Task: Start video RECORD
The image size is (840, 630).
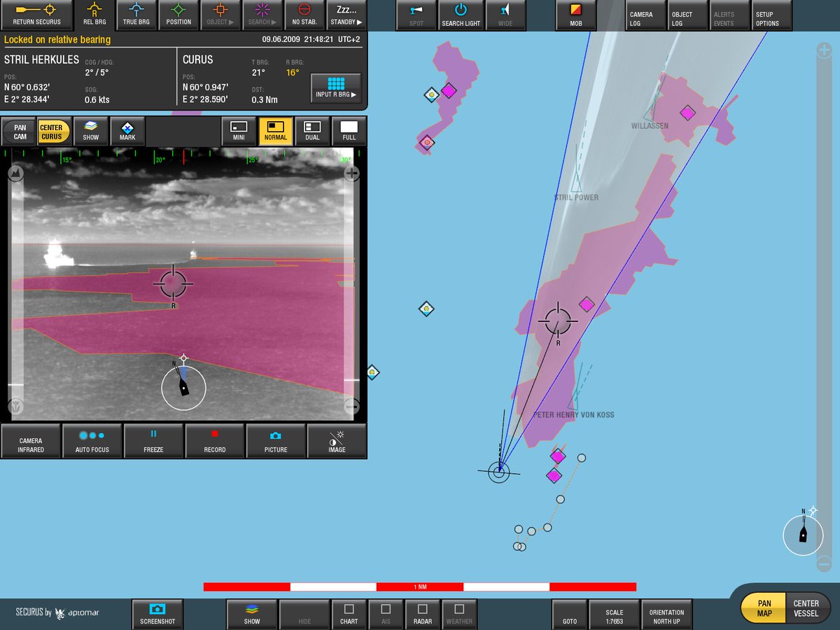Action: click(215, 441)
